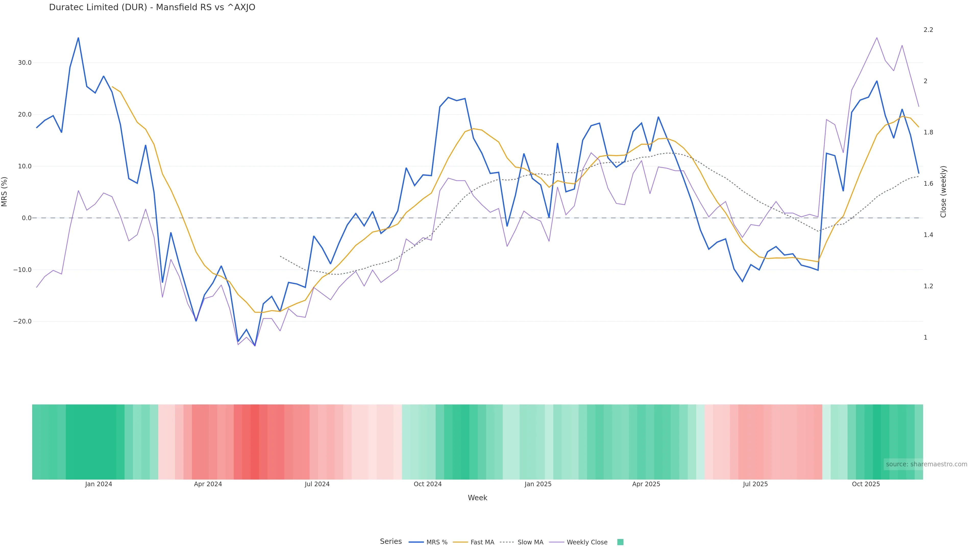
Task: Click the Duratec Limited chart title
Action: [152, 8]
